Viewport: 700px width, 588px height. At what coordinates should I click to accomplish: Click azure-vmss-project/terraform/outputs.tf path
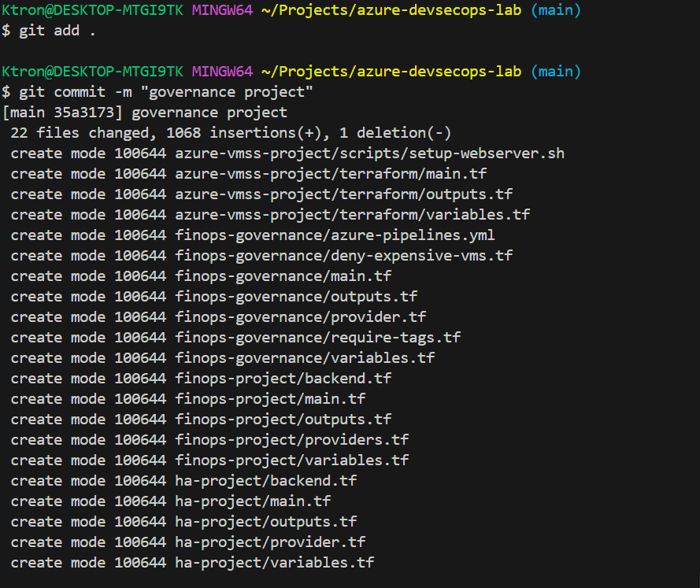point(343,194)
